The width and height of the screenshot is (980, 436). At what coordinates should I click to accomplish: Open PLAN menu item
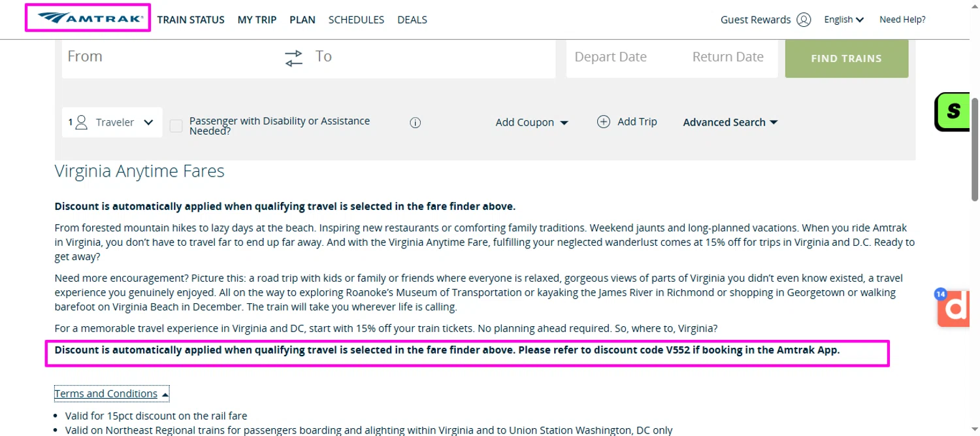[x=302, y=20]
